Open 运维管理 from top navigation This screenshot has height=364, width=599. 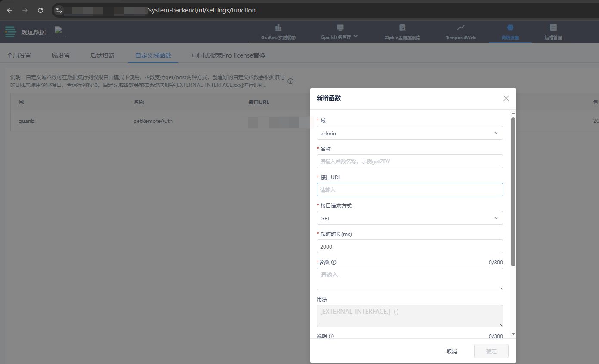click(553, 33)
